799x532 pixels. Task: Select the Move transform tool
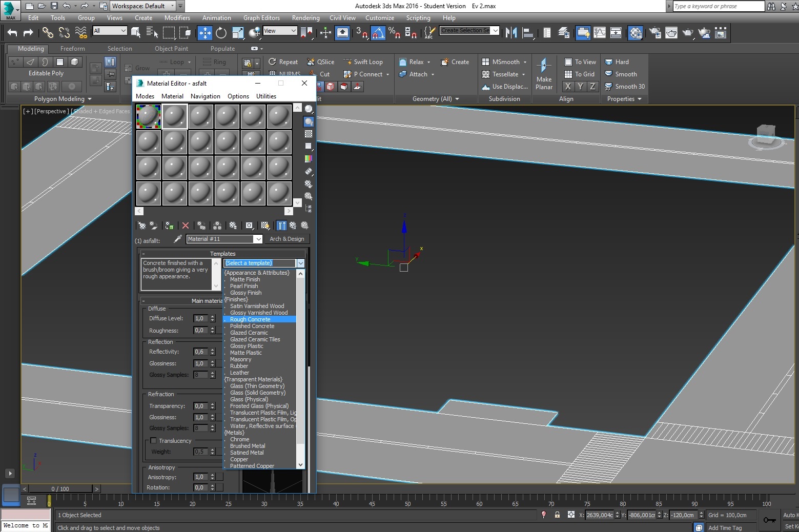(204, 33)
